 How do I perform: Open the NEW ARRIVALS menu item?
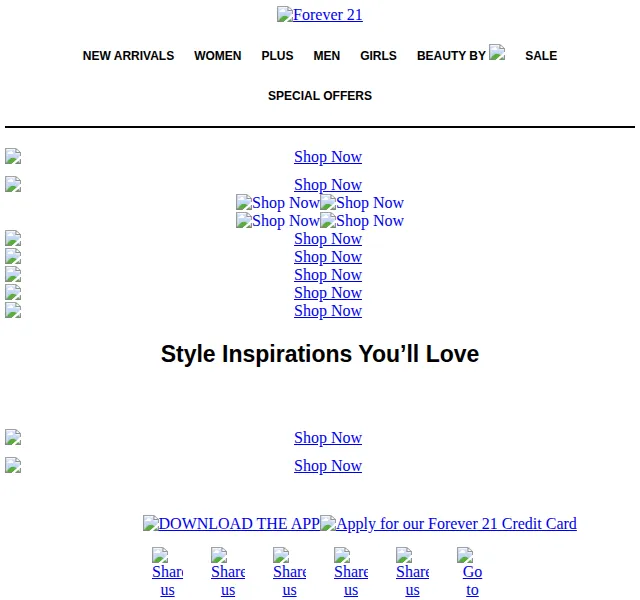128,56
